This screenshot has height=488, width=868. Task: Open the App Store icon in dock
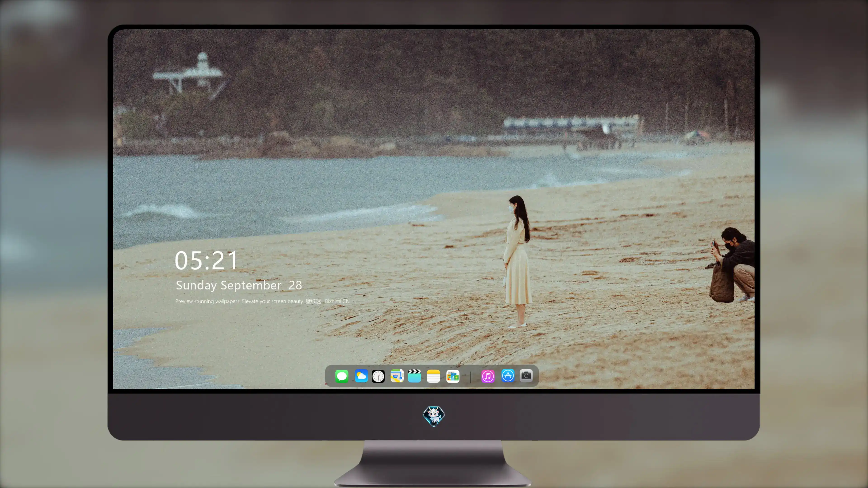508,375
